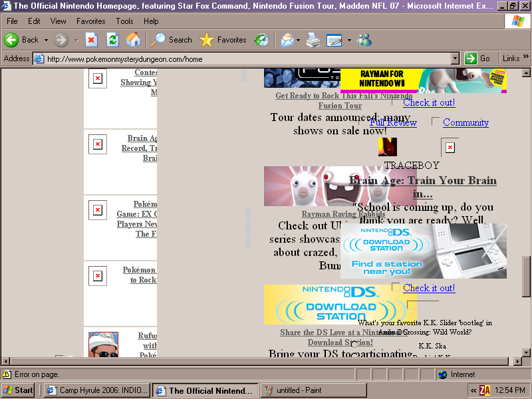532x399 pixels.
Task: Go to the Home page
Action: point(134,40)
